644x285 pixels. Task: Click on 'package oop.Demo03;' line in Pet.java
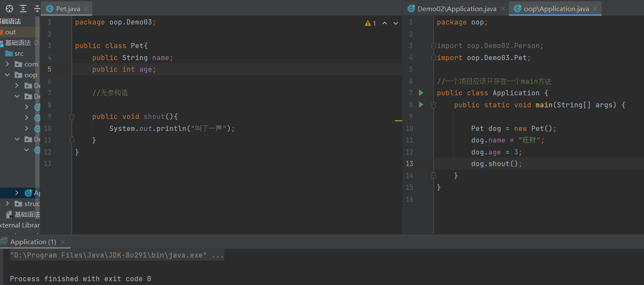116,22
